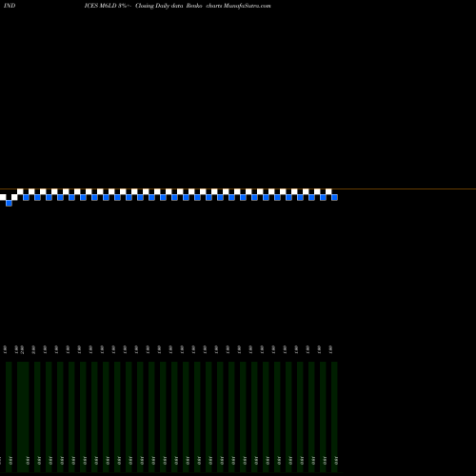Image resolution: width=476 pixels, height=476 pixels.
Task: Click the Renko charts MunafaSutra.com text
Action: (x=228, y=6)
